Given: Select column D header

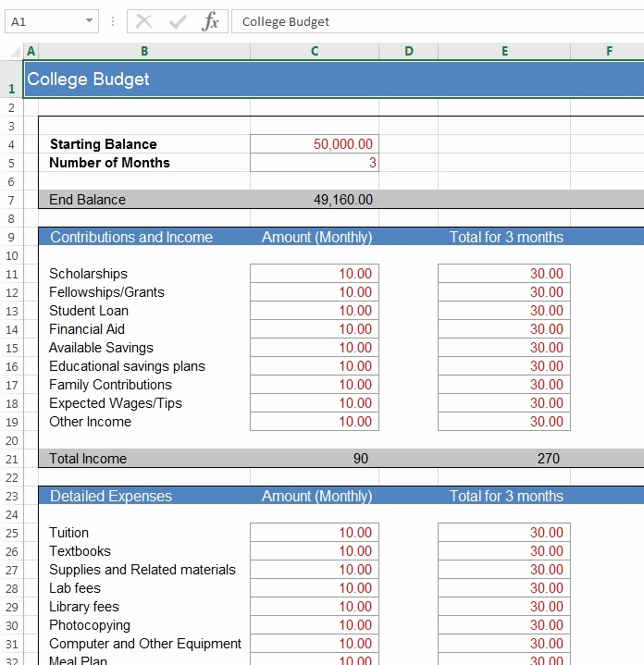Looking at the screenshot, I should [409, 51].
